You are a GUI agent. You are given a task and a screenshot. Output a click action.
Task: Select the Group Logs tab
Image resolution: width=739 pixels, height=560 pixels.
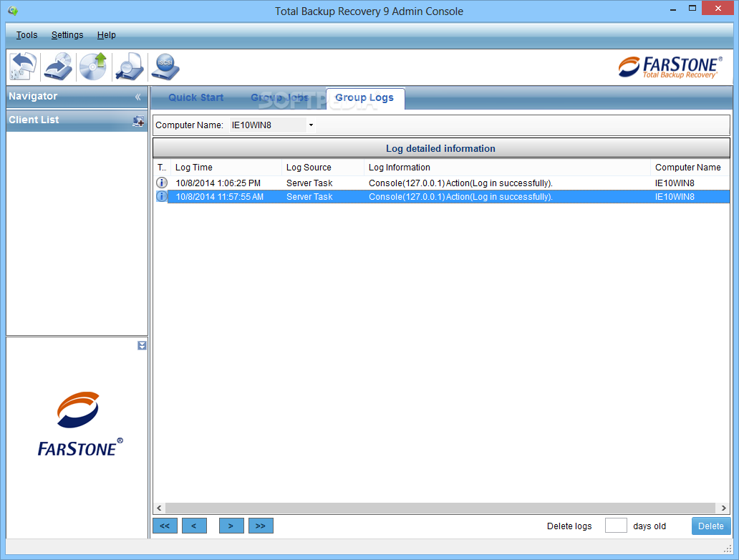(364, 98)
